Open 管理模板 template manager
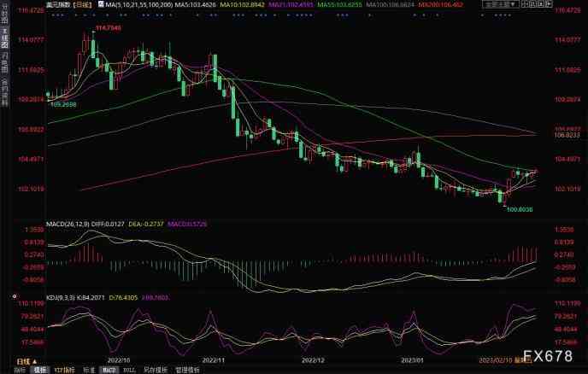Screen dimensions: 588x374 (185, 371)
